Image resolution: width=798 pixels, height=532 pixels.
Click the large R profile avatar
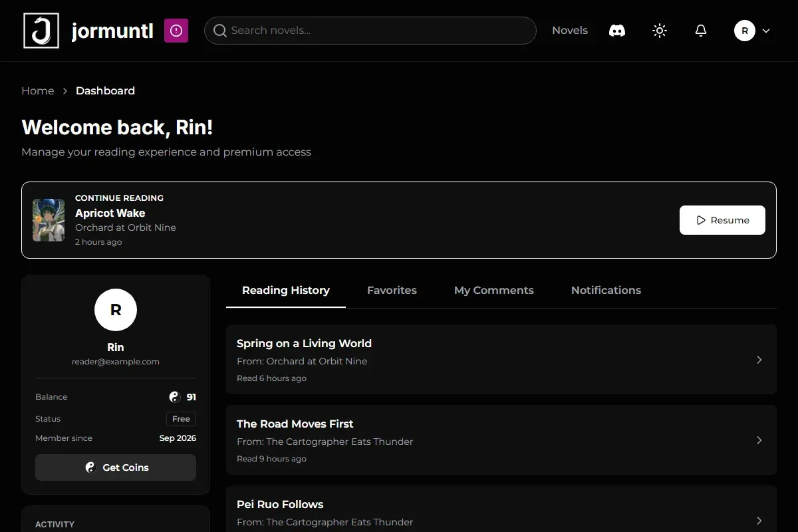click(116, 310)
